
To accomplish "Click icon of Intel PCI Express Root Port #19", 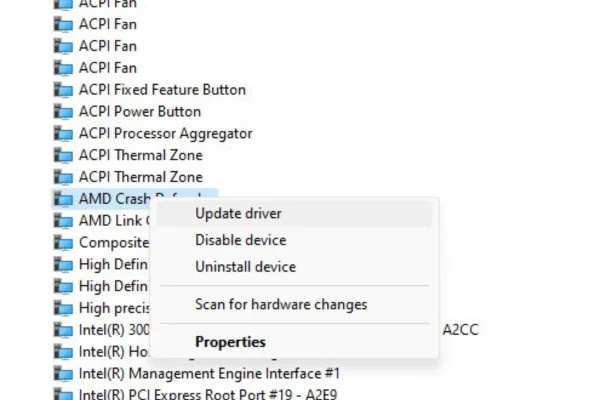I will [x=63, y=395].
